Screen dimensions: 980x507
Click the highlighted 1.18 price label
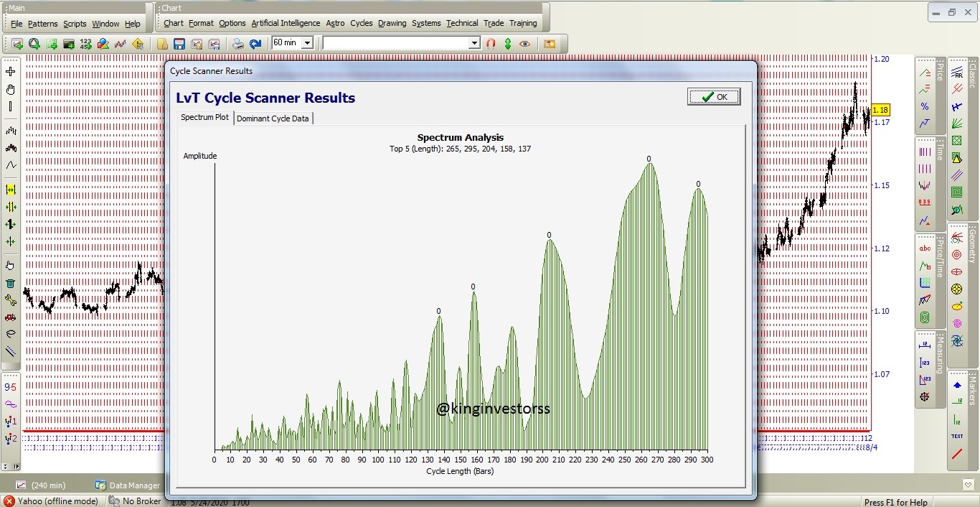coord(880,111)
